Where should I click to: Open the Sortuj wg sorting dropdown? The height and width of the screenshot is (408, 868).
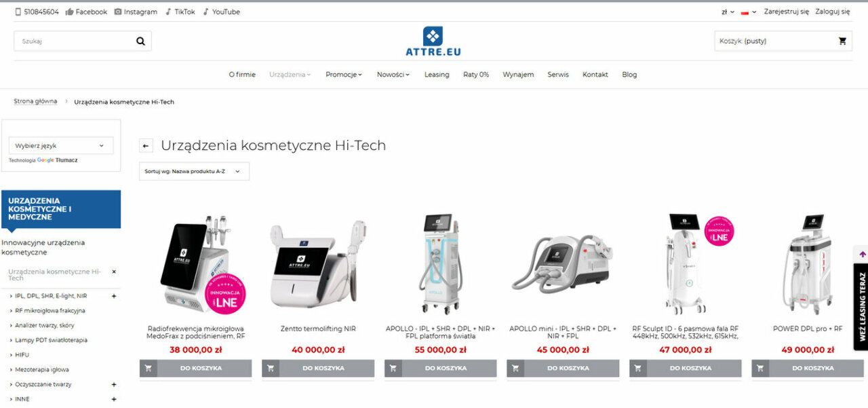click(194, 172)
